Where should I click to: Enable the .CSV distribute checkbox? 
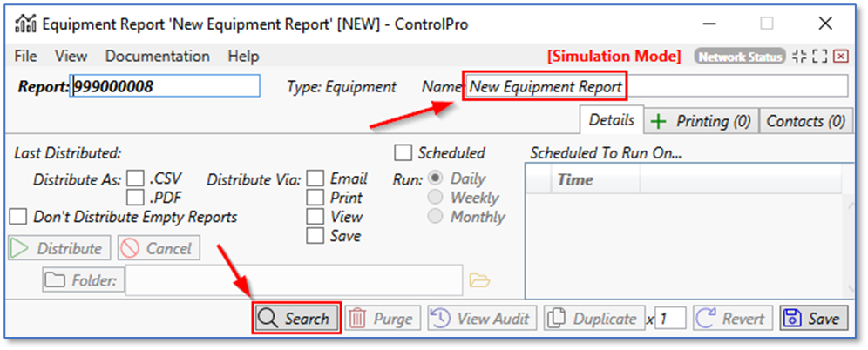click(x=135, y=178)
